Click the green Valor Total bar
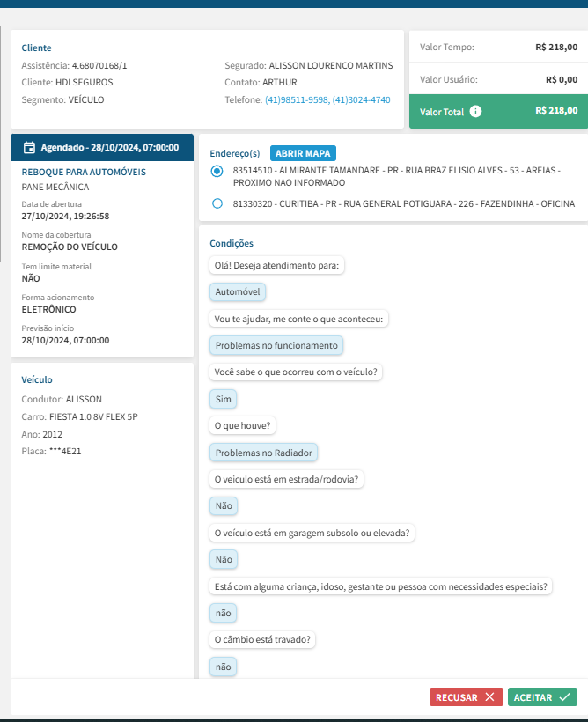588x722 pixels. (498, 111)
